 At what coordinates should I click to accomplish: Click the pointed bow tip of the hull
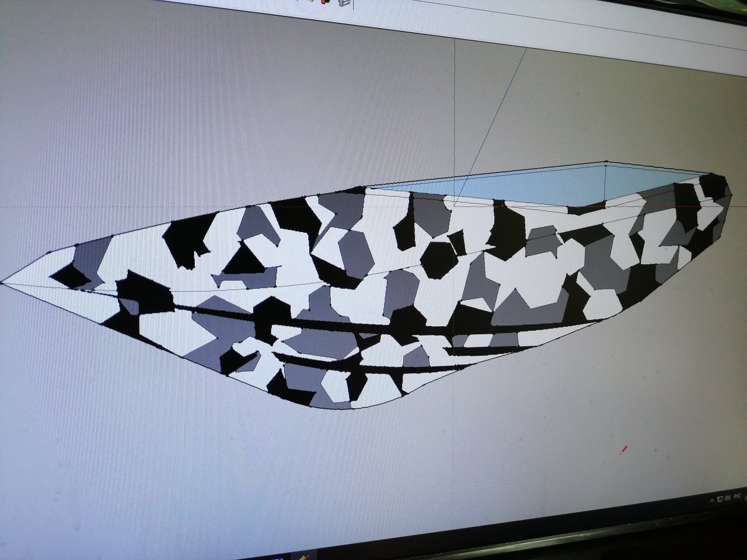[x=4, y=283]
